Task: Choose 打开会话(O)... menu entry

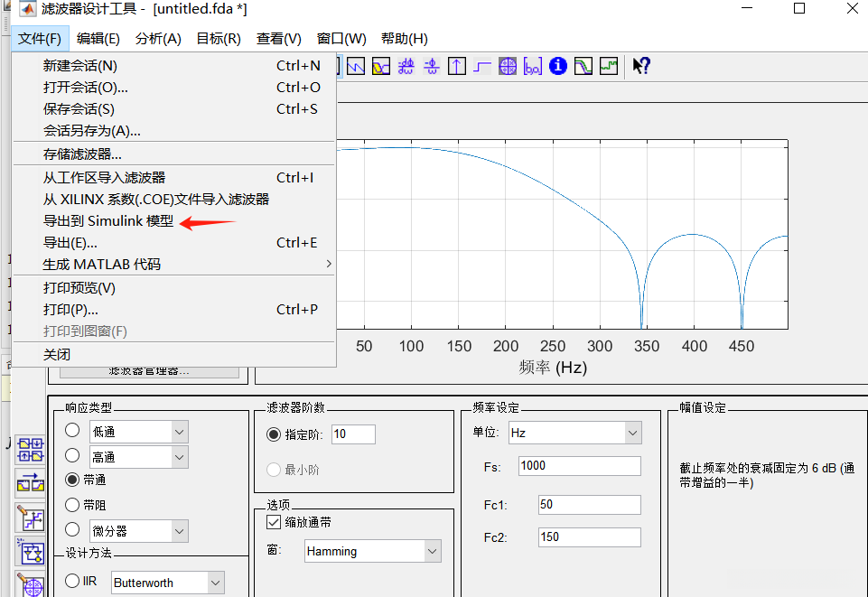Action: pyautogui.click(x=173, y=88)
